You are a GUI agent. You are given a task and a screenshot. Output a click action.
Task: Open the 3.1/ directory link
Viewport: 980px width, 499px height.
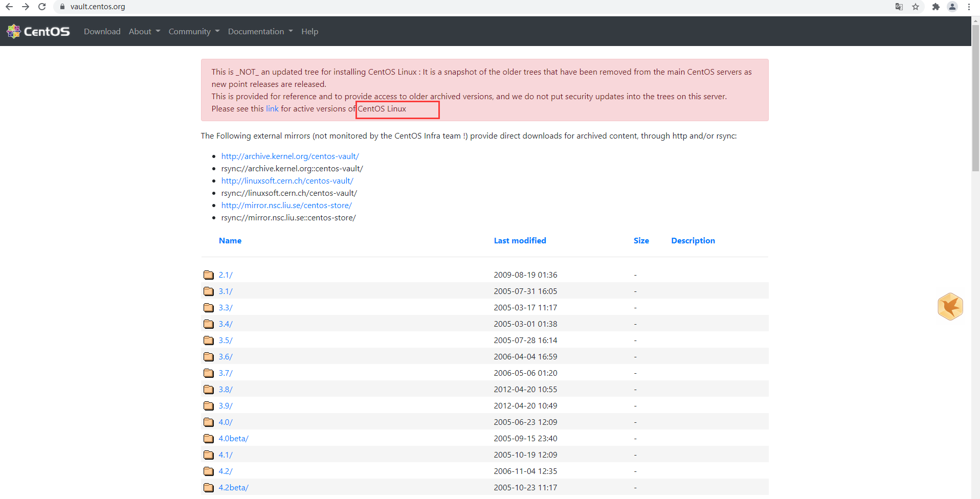[226, 291]
